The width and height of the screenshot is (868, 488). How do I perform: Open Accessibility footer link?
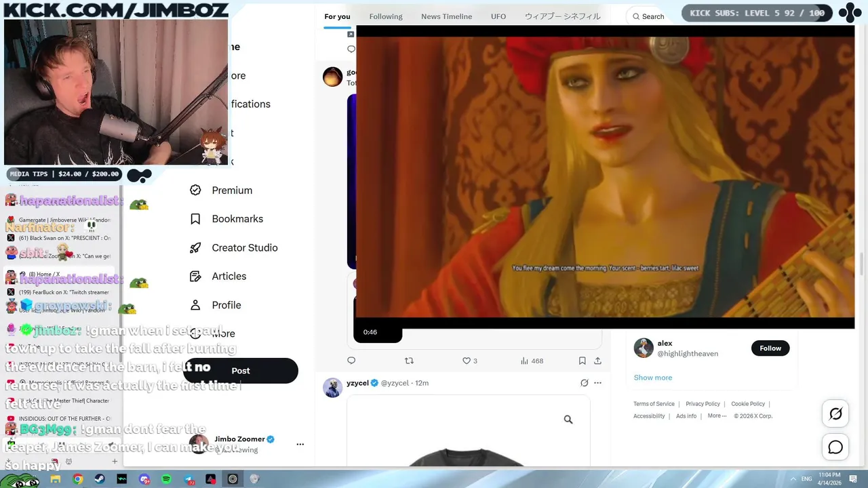tap(649, 416)
